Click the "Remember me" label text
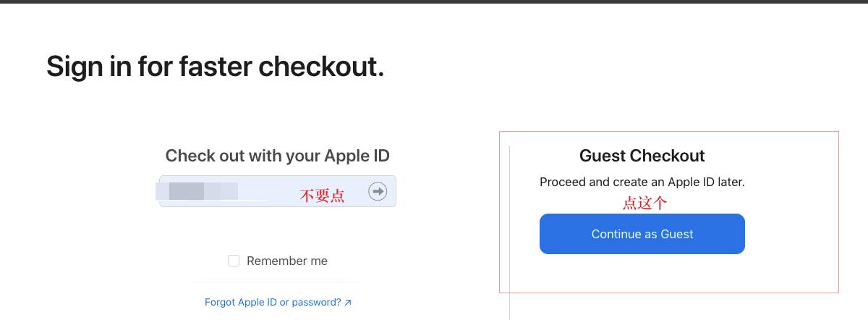 click(287, 261)
